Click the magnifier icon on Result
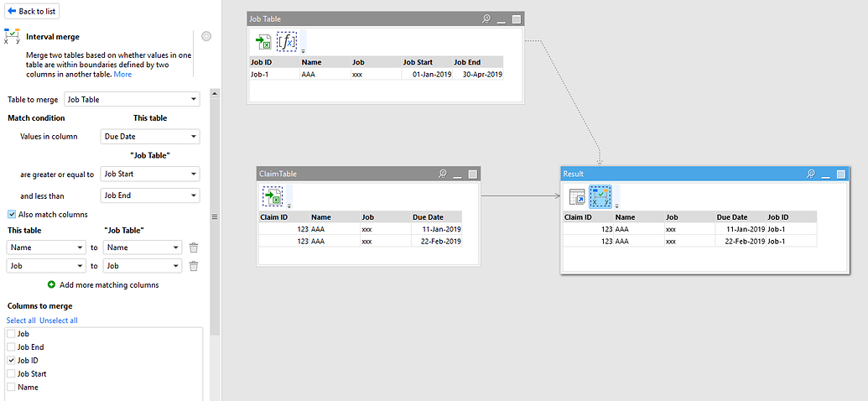 [x=810, y=174]
